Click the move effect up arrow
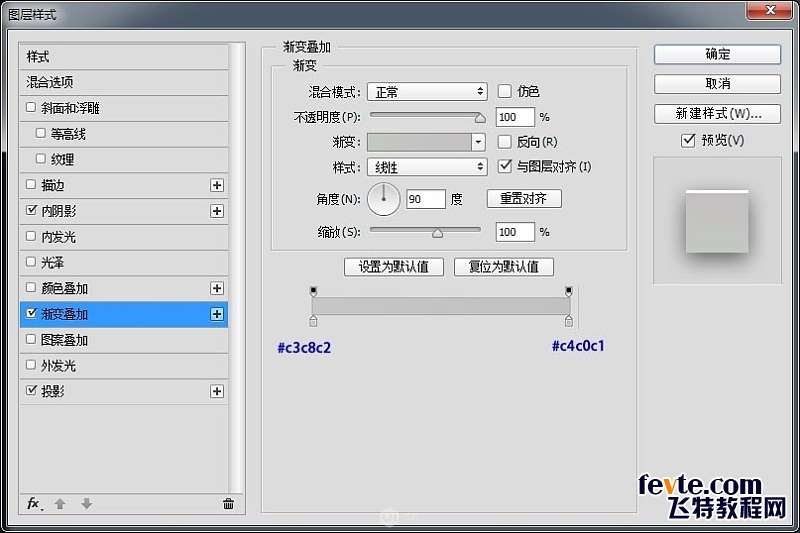 click(60, 504)
